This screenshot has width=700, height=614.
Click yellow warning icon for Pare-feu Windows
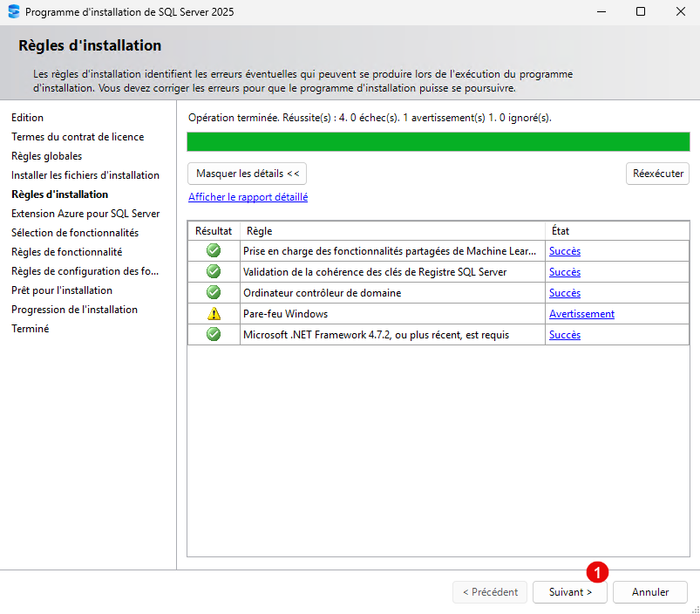[214, 313]
